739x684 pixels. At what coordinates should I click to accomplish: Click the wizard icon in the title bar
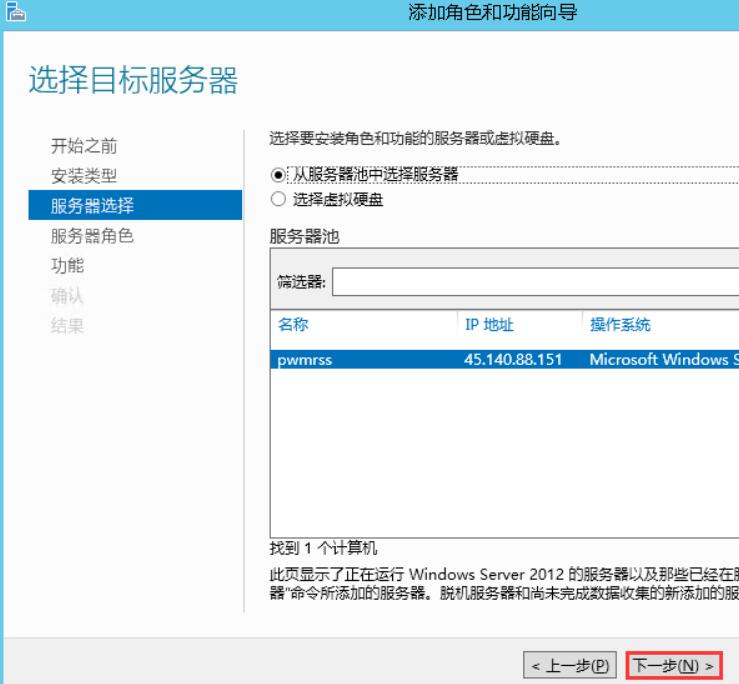point(16,12)
